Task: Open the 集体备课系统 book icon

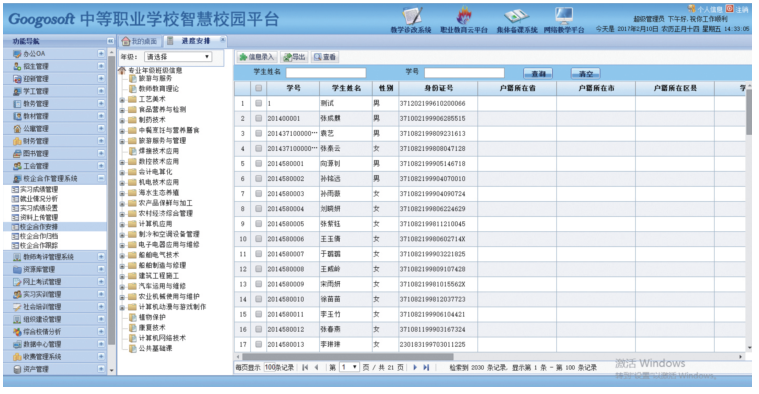Action: [x=516, y=15]
